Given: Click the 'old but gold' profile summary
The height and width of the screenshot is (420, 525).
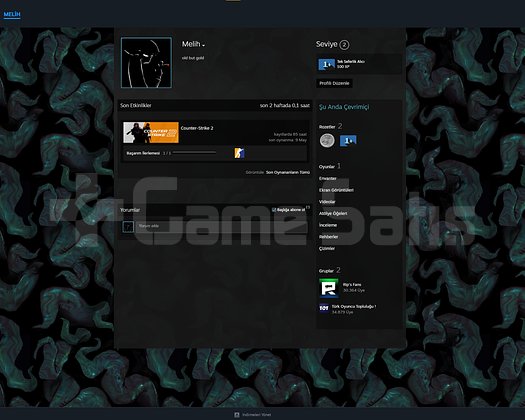Looking at the screenshot, I should (193, 58).
